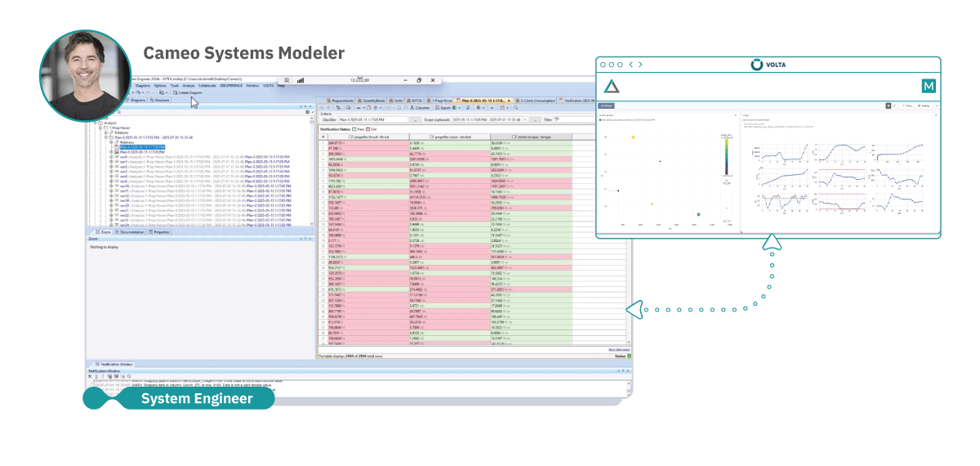Viewport: 980px width, 466px height.
Task: Open the Collaborate menu
Action: point(207,85)
